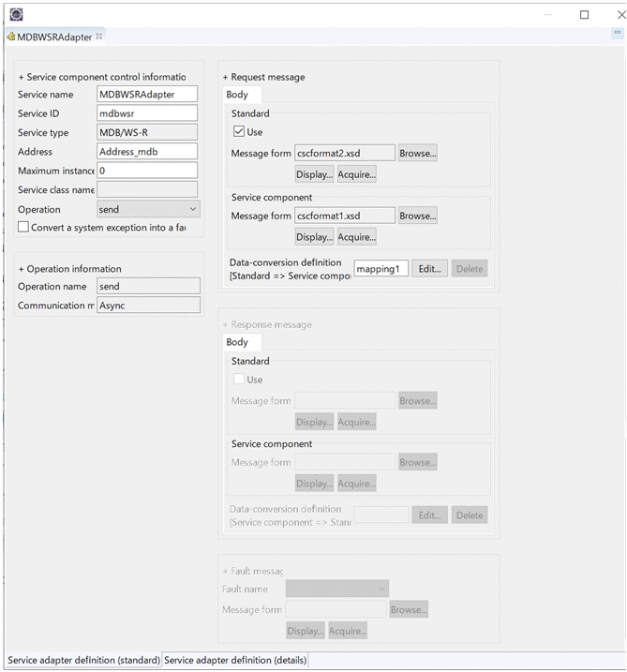This screenshot has height=672, width=627.
Task: Display the Response Standard message form
Action: 314,422
